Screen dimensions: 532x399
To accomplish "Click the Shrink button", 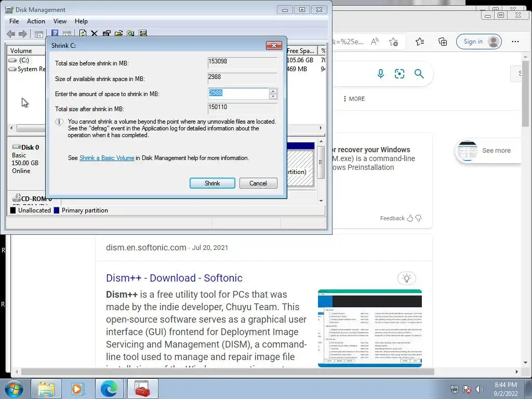I will pyautogui.click(x=212, y=183).
